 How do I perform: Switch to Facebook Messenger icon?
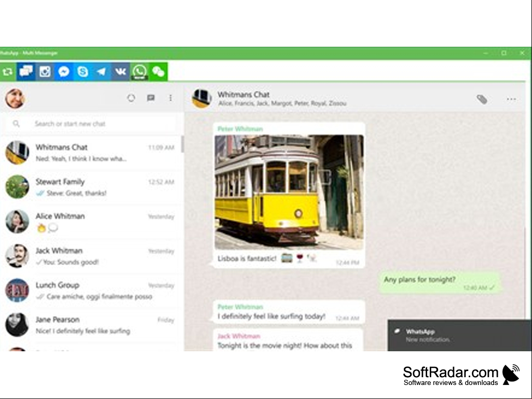click(x=64, y=72)
